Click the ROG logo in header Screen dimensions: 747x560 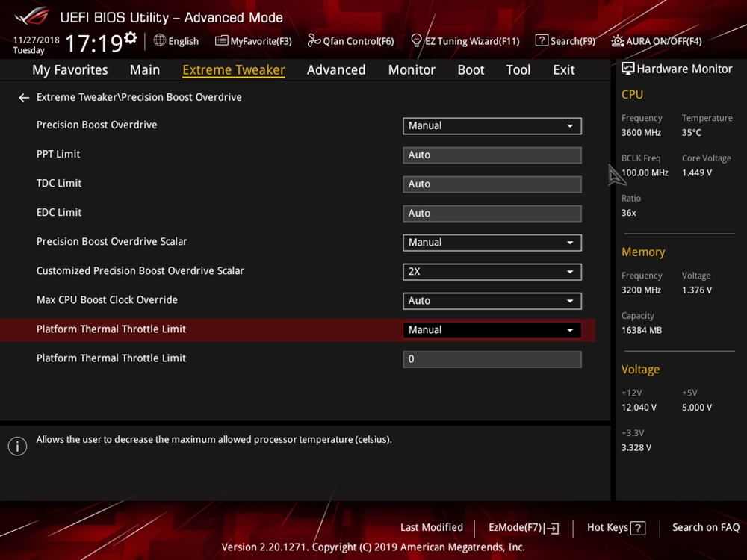(32, 16)
